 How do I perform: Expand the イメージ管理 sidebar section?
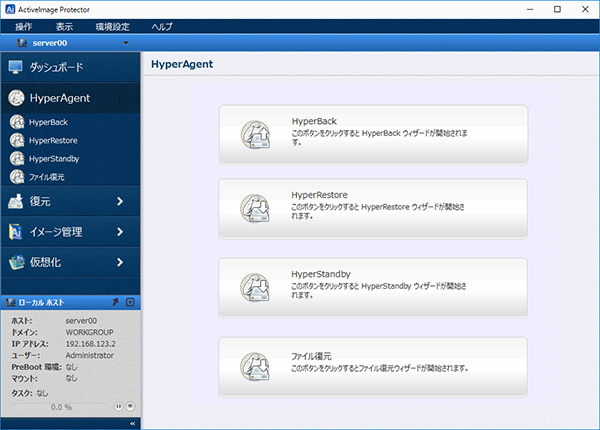click(120, 232)
